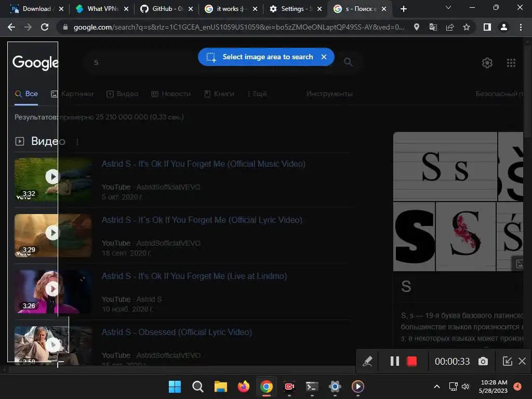
Task: Launch Firefox from the taskbar
Action: (x=243, y=387)
